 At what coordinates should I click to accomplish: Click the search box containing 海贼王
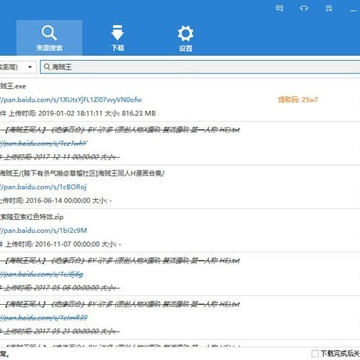[200, 67]
